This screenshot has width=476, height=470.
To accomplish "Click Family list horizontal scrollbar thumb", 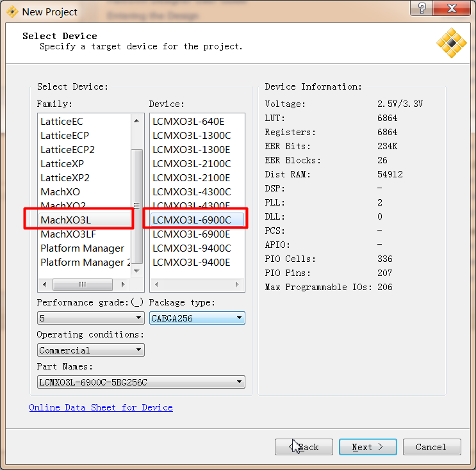I will tap(82, 284).
